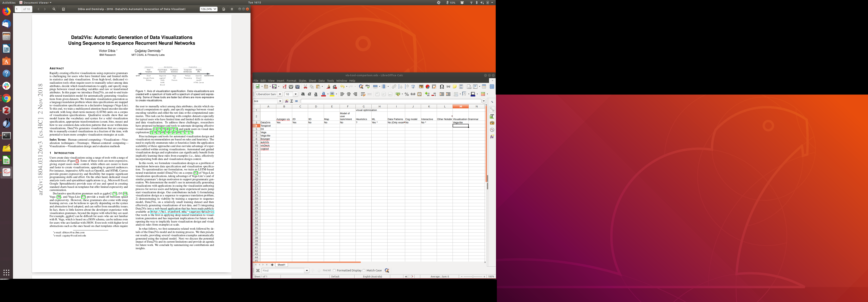Click the Export as PDF icon
The image size is (868, 302).
(285, 87)
